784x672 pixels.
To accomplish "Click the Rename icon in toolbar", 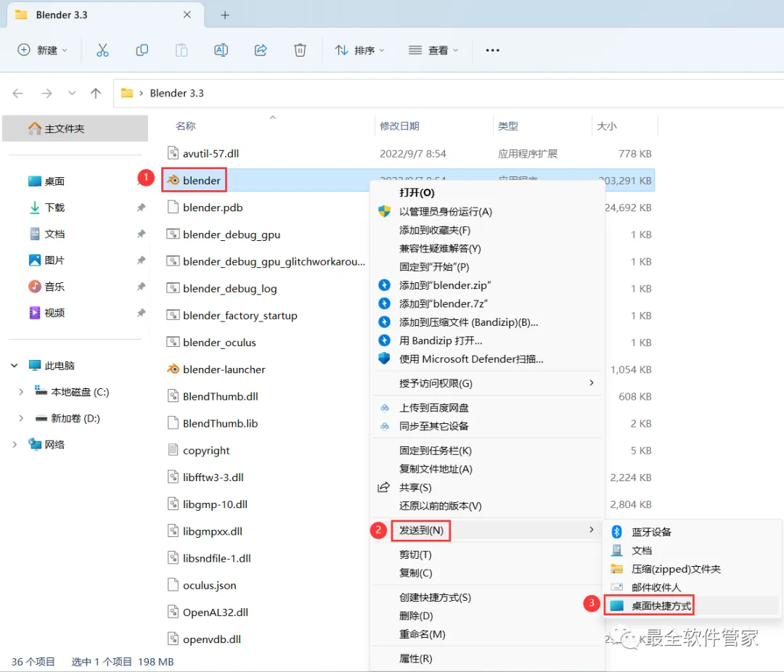I will click(221, 51).
